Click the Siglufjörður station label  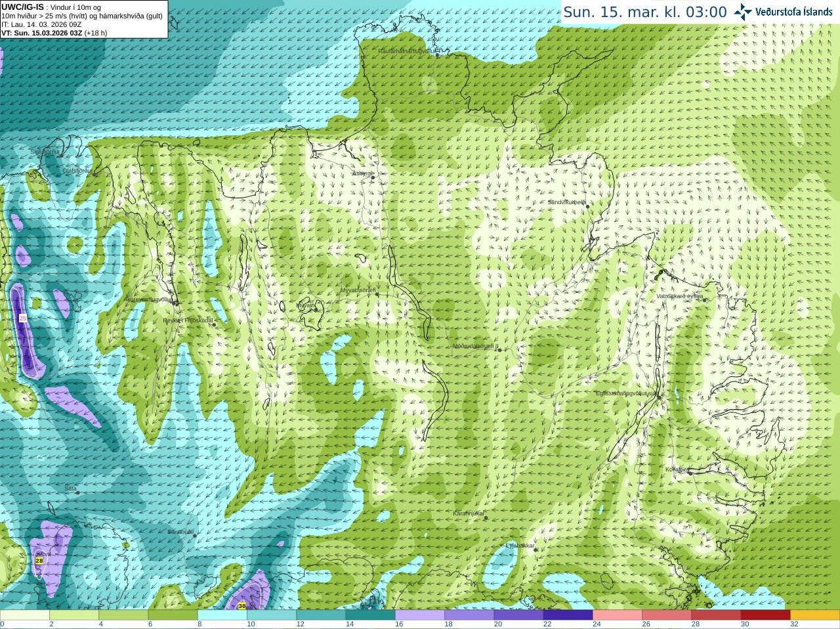(45, 152)
